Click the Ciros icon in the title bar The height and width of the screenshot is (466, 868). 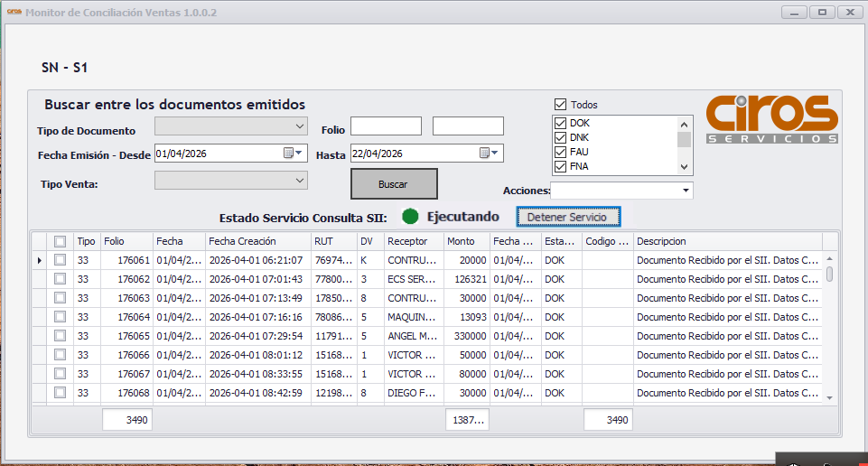14,12
